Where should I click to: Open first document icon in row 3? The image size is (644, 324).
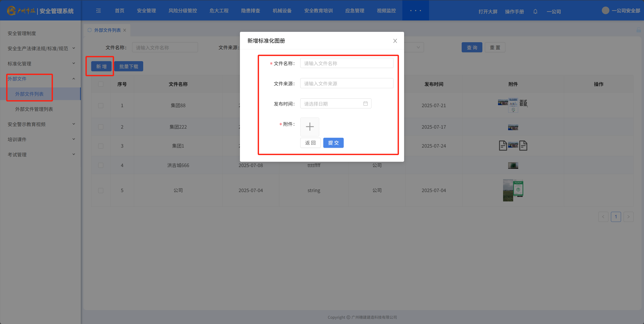coord(503,146)
